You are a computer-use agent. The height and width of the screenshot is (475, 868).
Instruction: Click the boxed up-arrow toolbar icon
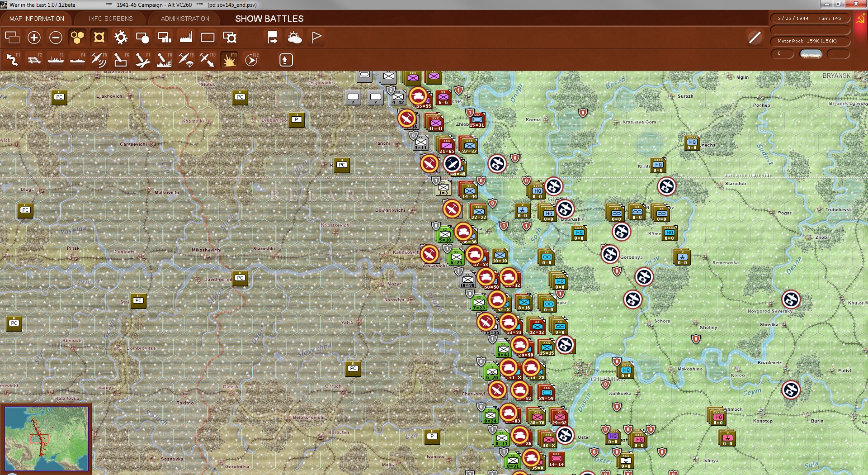tap(286, 60)
